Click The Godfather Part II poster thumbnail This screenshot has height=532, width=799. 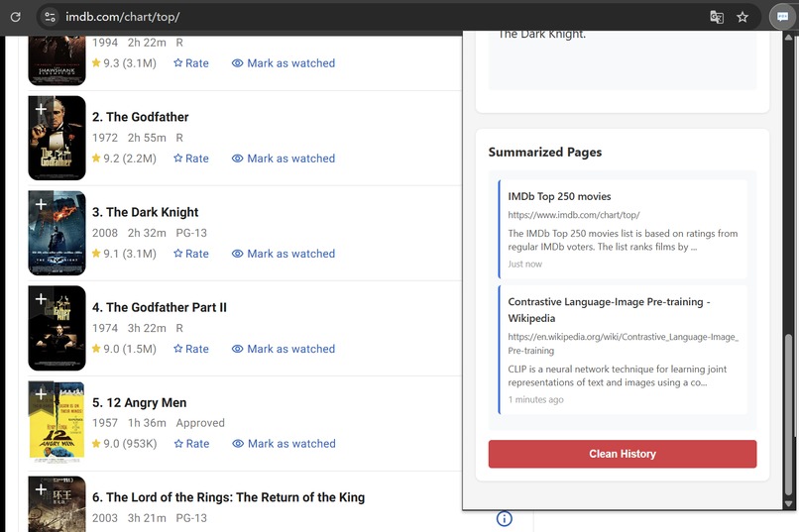[x=57, y=328]
